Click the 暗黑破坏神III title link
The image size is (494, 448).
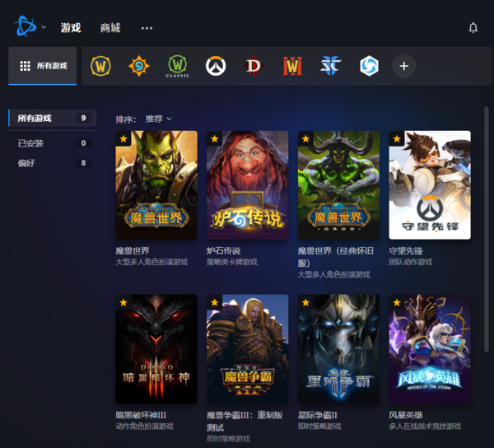click(141, 415)
